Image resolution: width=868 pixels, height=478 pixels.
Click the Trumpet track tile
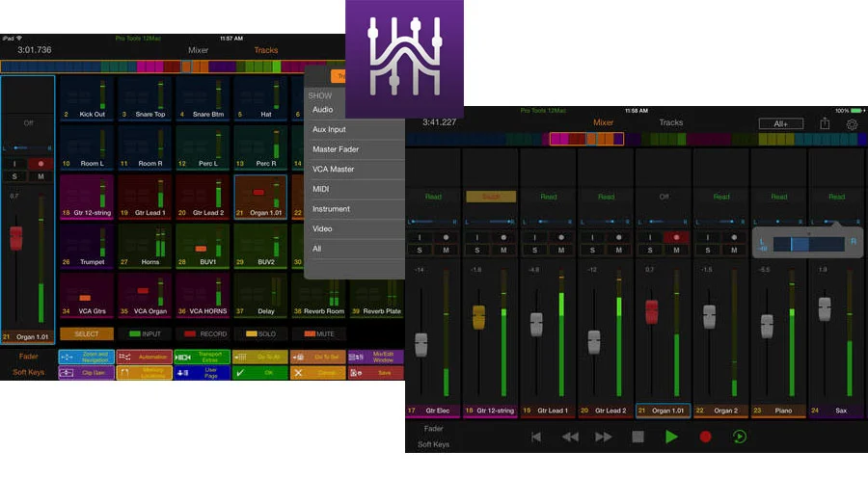87,246
